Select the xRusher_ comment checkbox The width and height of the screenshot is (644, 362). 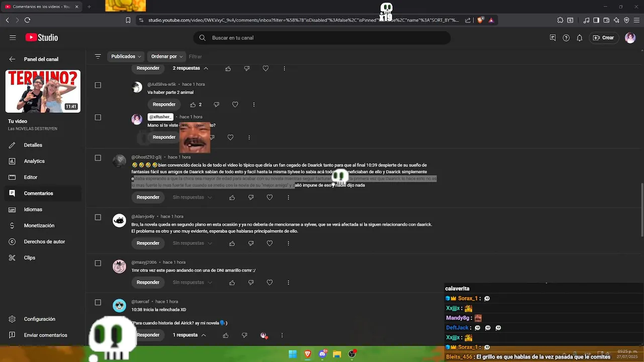[98, 117]
